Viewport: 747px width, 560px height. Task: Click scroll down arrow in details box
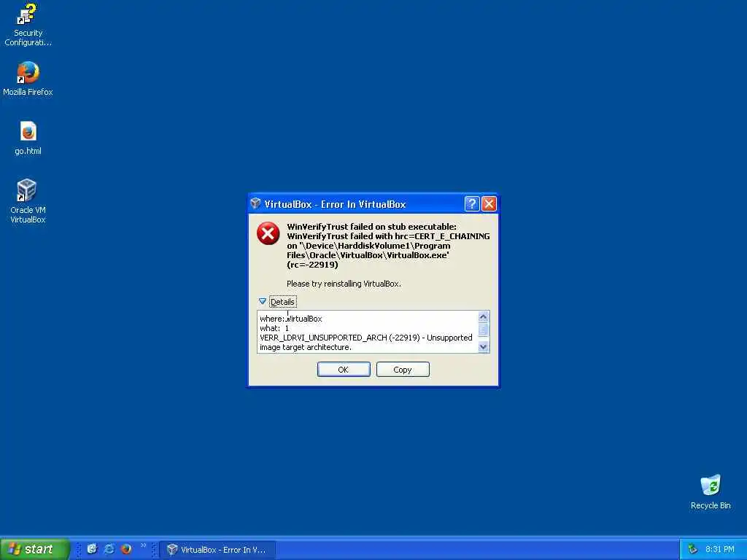[x=483, y=346]
